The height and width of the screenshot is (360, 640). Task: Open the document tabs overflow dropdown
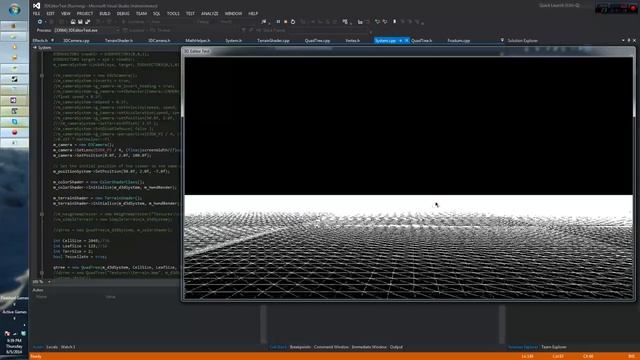[x=502, y=40]
